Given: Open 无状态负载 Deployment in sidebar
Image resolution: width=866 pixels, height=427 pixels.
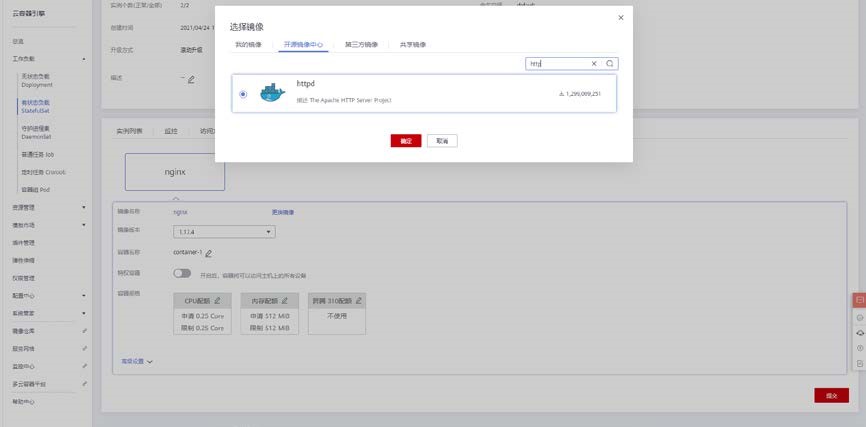Looking at the screenshot, I should pyautogui.click(x=37, y=81).
